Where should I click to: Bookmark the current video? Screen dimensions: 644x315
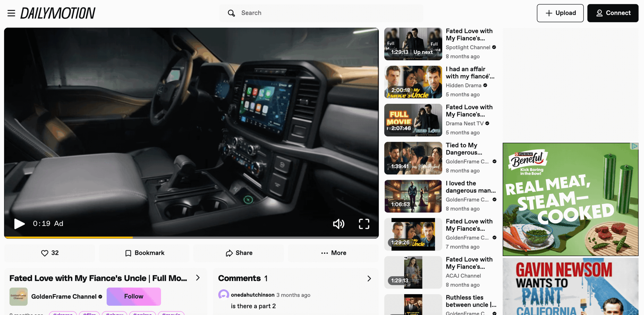pos(144,253)
